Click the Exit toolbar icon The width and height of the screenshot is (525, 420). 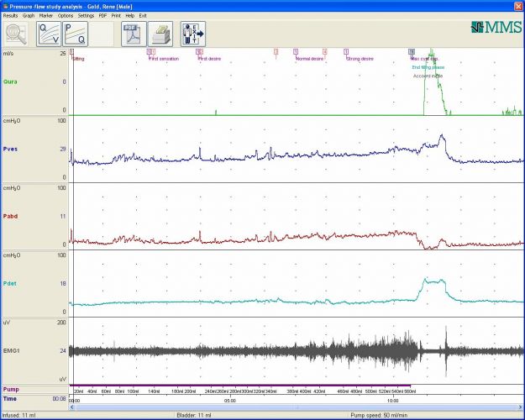tap(192, 34)
